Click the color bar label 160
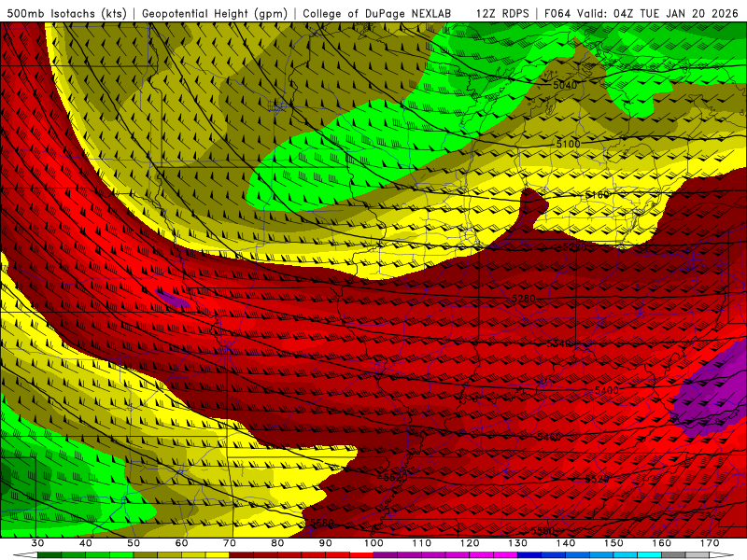 point(662,543)
